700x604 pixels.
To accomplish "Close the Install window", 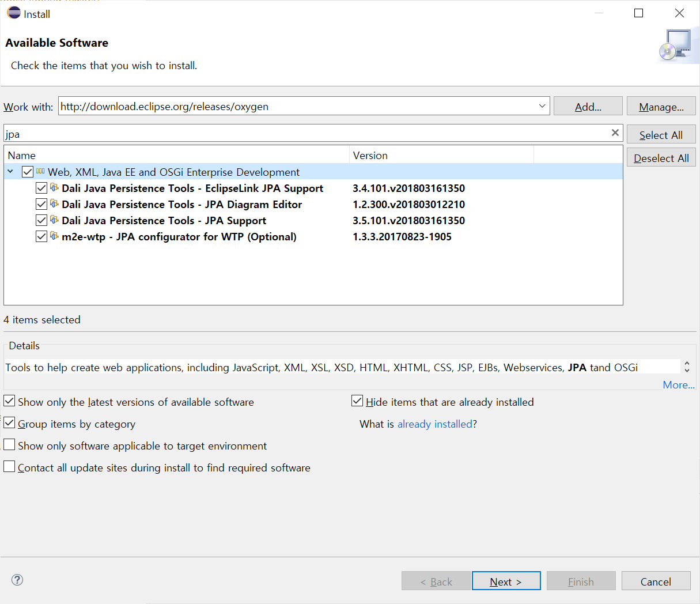I will click(x=679, y=13).
